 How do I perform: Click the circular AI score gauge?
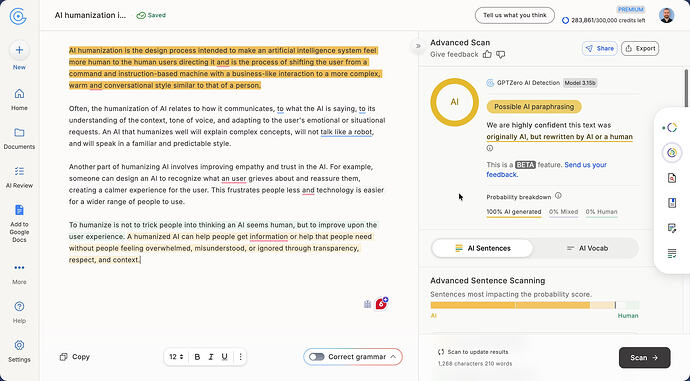pyautogui.click(x=454, y=102)
